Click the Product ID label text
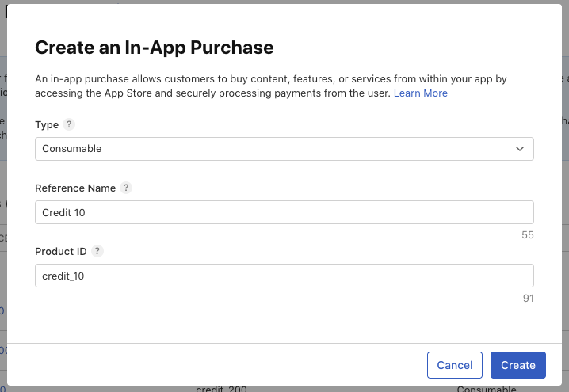This screenshot has height=392, width=569. [60, 251]
